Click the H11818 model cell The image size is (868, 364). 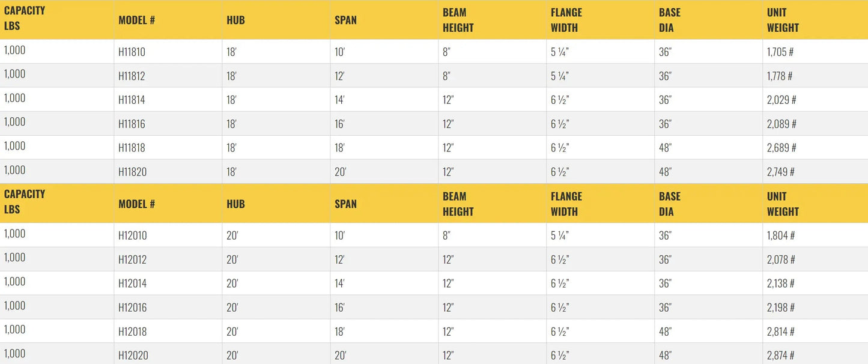pos(132,148)
